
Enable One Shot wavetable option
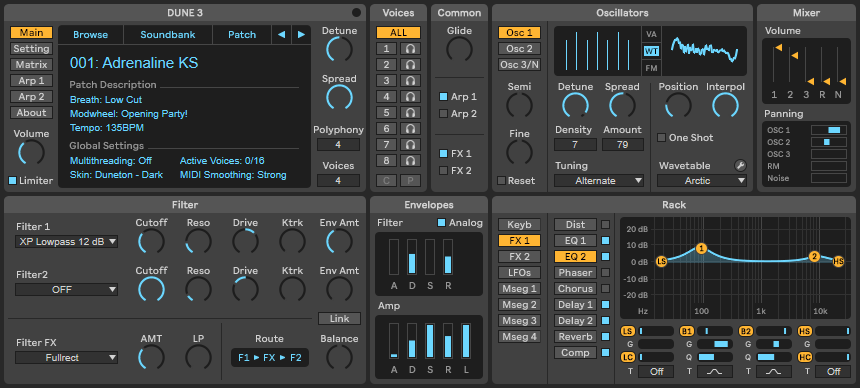(x=661, y=138)
